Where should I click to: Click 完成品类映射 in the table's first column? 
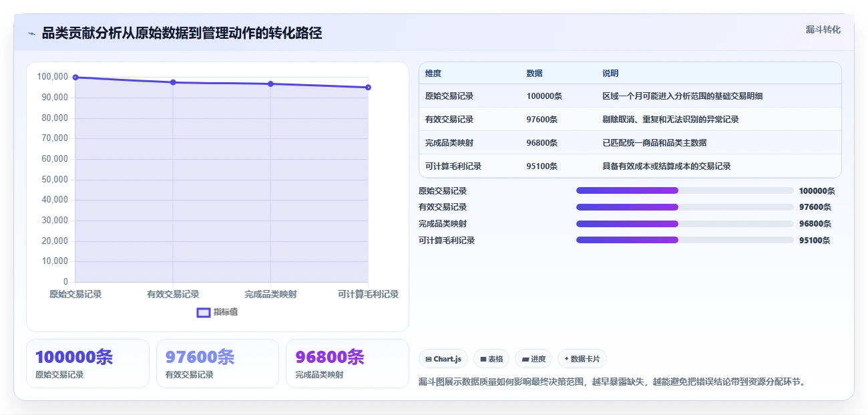(449, 143)
